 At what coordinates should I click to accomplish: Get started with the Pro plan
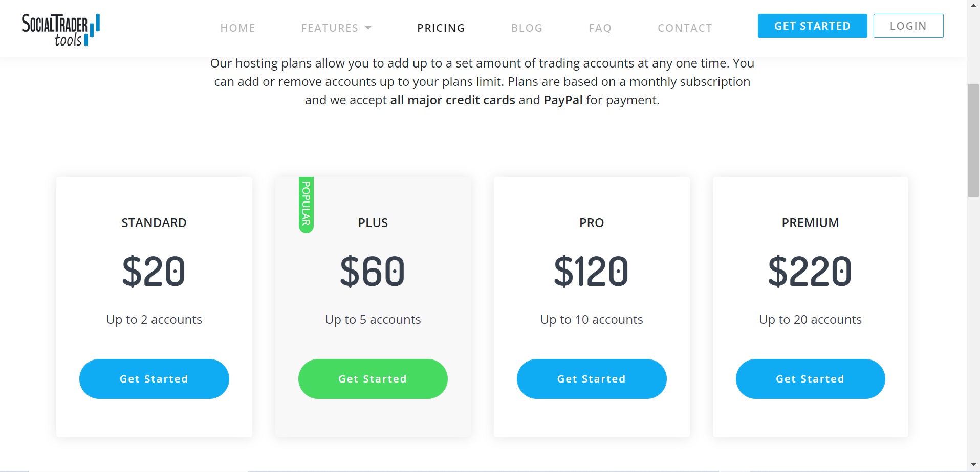click(x=592, y=379)
